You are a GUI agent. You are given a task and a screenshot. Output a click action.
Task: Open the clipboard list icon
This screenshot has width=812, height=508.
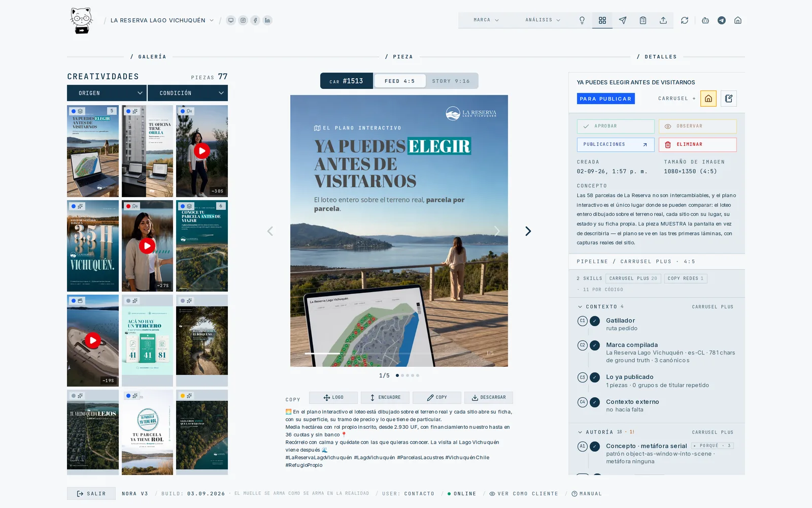tap(643, 20)
